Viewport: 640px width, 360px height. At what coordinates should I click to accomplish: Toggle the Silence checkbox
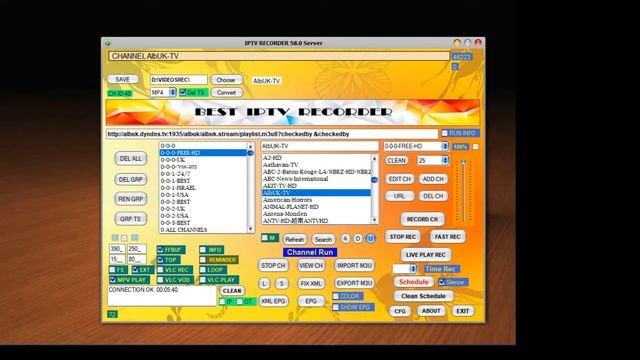[x=442, y=282]
